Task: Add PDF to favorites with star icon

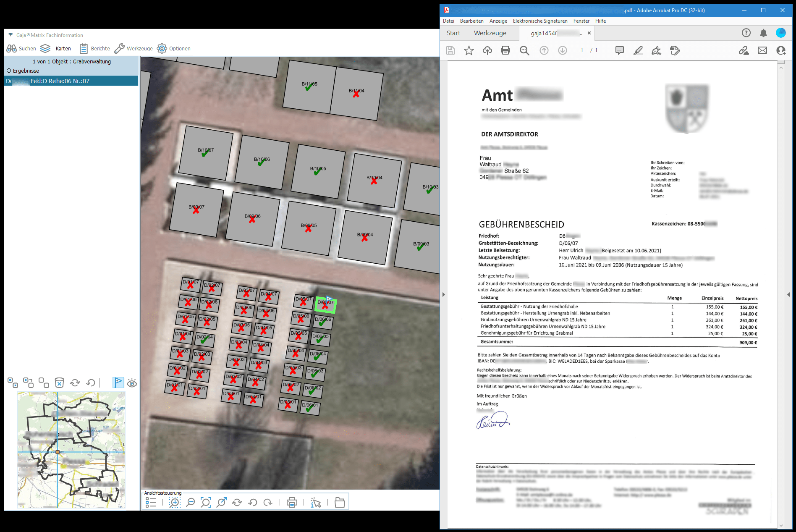Action: pyautogui.click(x=469, y=51)
